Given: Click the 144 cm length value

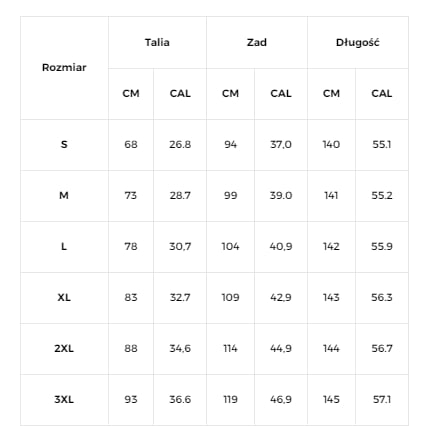Looking at the screenshot, I should click(x=331, y=348).
